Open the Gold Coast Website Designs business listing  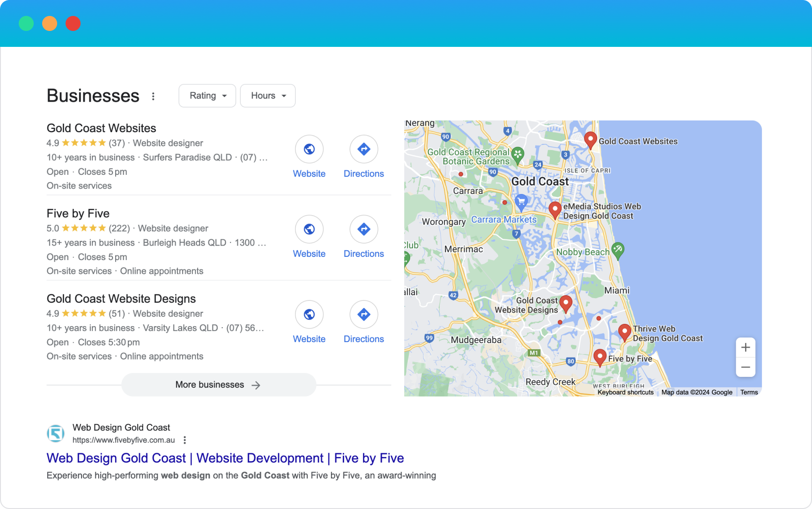click(x=121, y=299)
